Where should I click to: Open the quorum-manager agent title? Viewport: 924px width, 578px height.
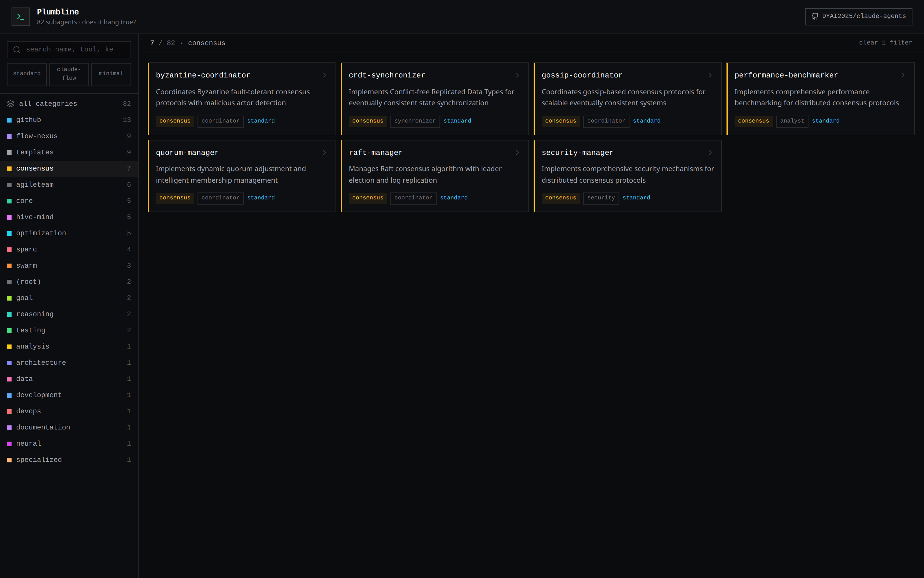[187, 153]
